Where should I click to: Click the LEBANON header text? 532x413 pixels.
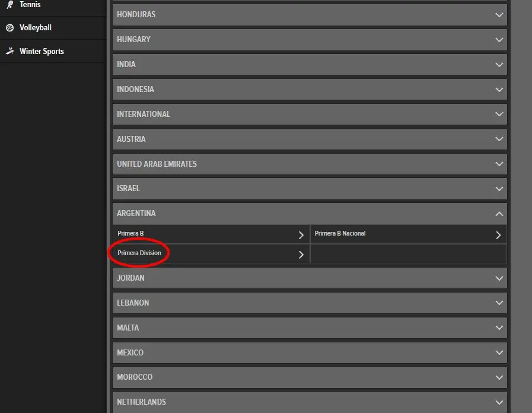(x=133, y=303)
